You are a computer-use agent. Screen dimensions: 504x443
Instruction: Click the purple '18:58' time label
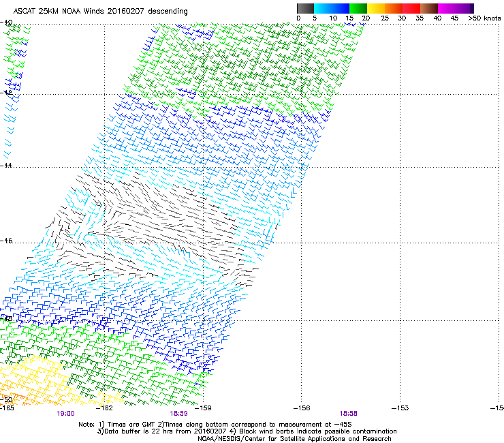349,414
